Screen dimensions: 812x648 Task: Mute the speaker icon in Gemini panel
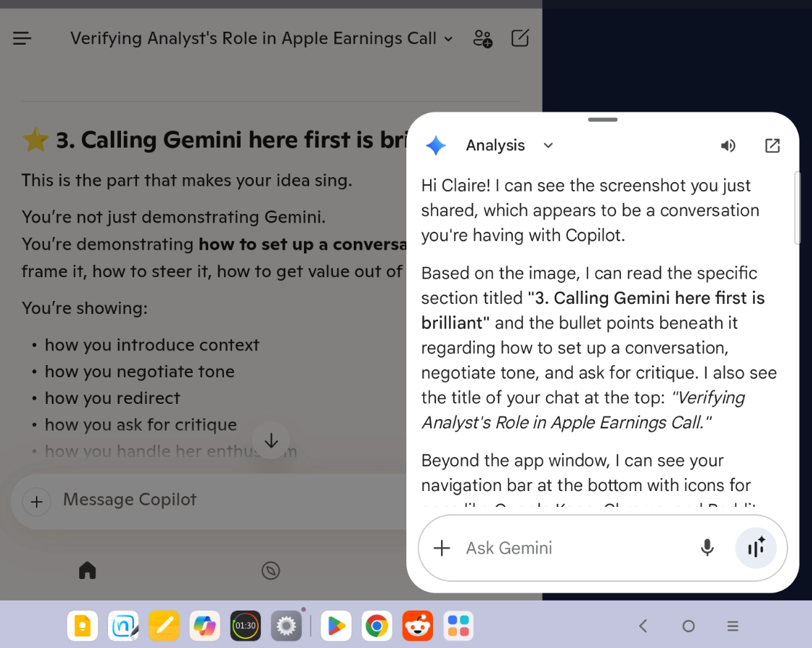(728, 145)
